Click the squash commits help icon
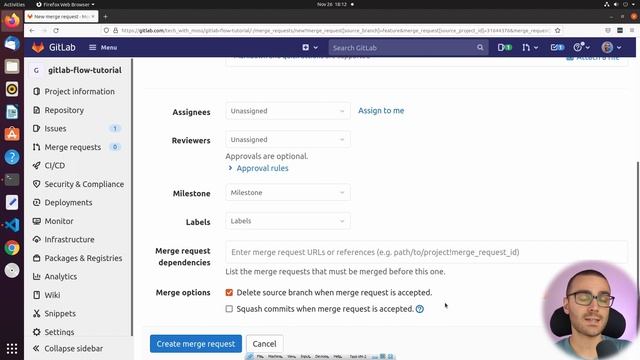 click(x=420, y=309)
